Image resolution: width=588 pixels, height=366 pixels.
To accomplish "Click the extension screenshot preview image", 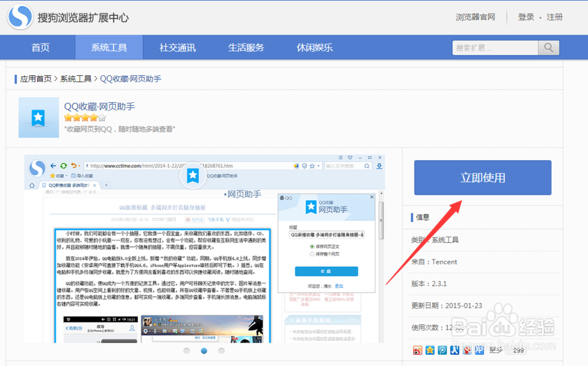I will 205,248.
